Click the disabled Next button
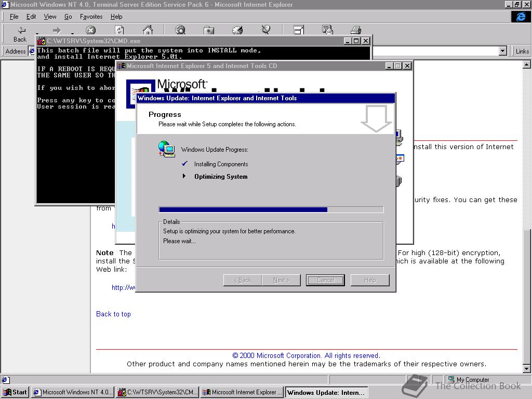 pos(281,280)
